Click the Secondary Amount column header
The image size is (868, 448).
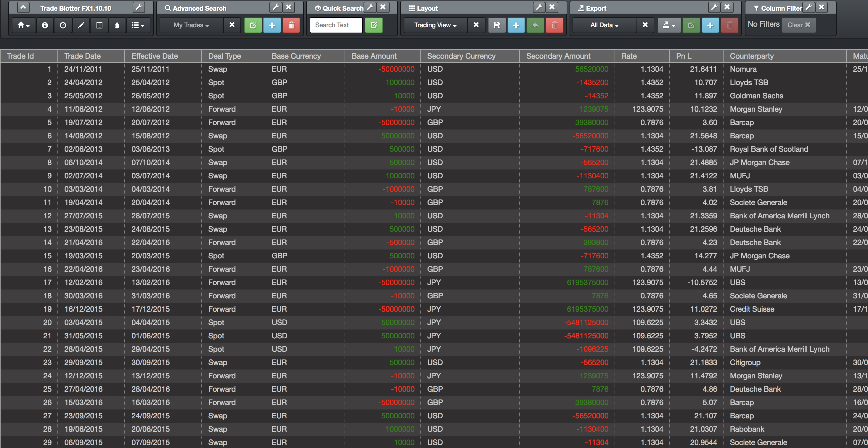[x=567, y=56]
